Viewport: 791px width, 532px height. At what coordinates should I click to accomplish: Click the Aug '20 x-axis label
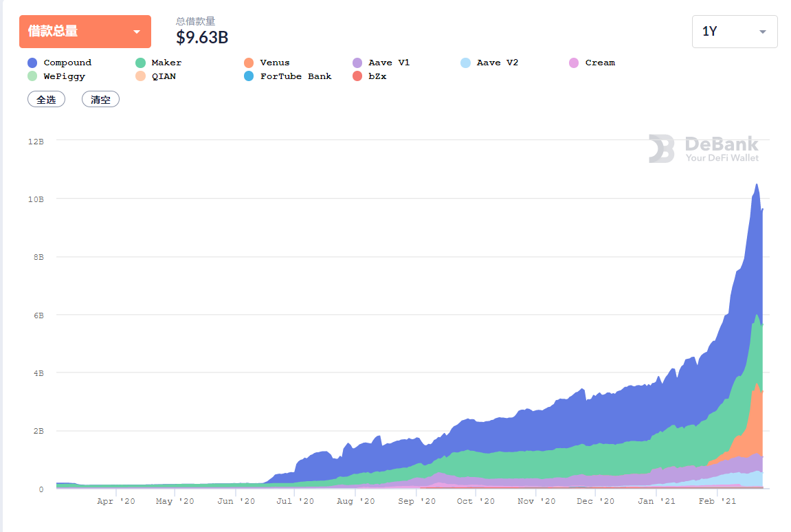[356, 501]
